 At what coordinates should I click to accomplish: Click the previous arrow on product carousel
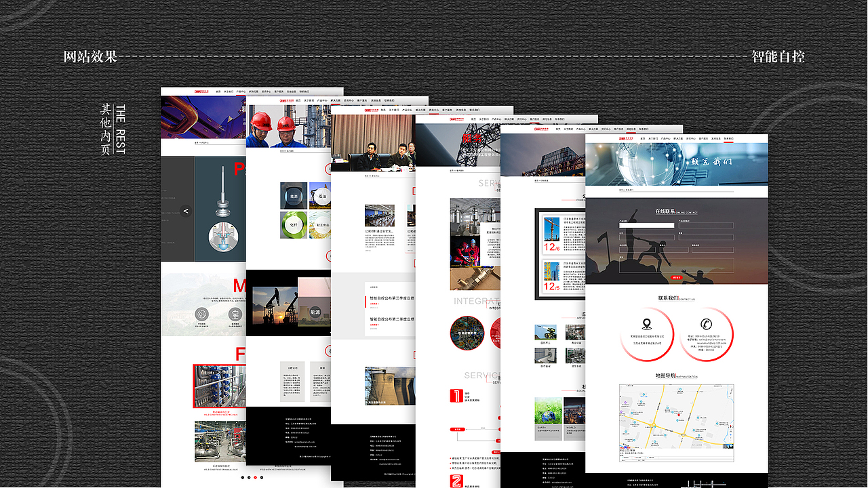pyautogui.click(x=186, y=211)
